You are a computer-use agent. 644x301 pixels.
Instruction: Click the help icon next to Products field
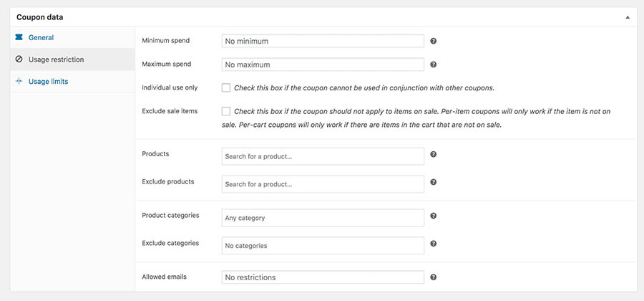434,154
